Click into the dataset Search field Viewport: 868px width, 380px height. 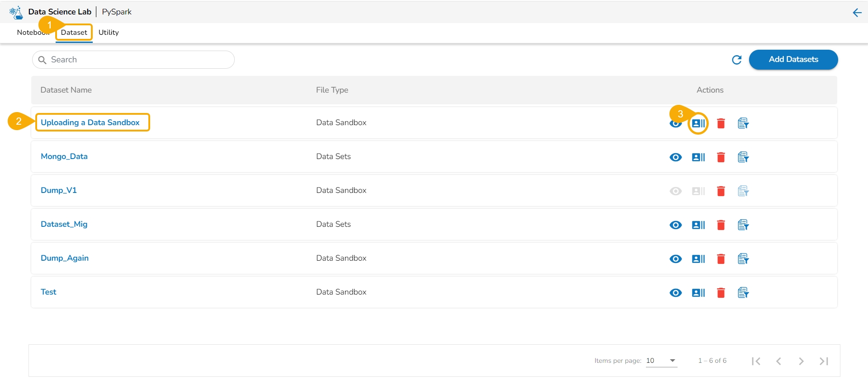[136, 60]
